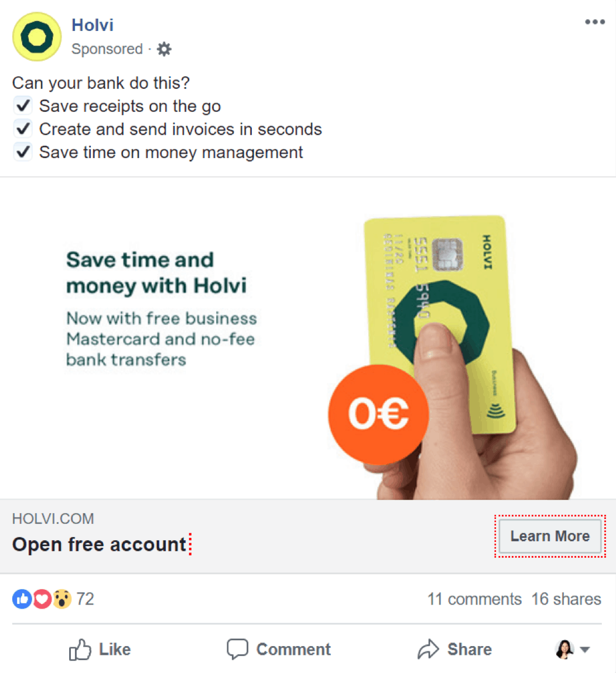Click the orange 0€ badge on ad
Screen dimensions: 616x673
378,414
